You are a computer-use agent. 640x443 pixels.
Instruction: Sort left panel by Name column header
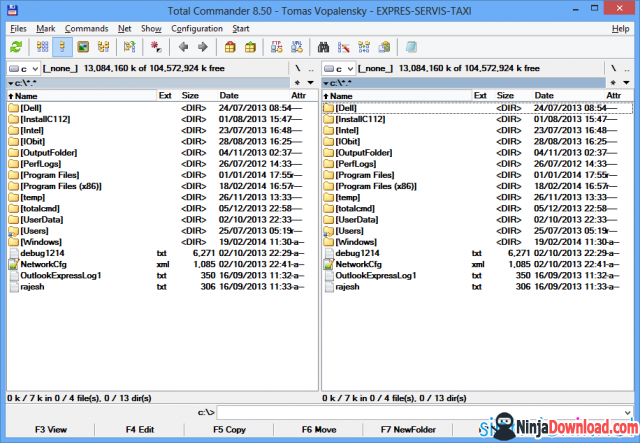[82, 96]
